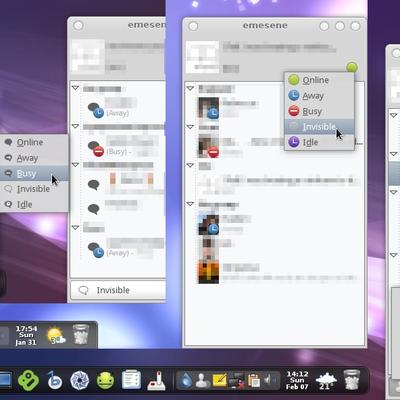Collapse the fourth contact group in right window
The height and width of the screenshot is (400, 400).
190,204
